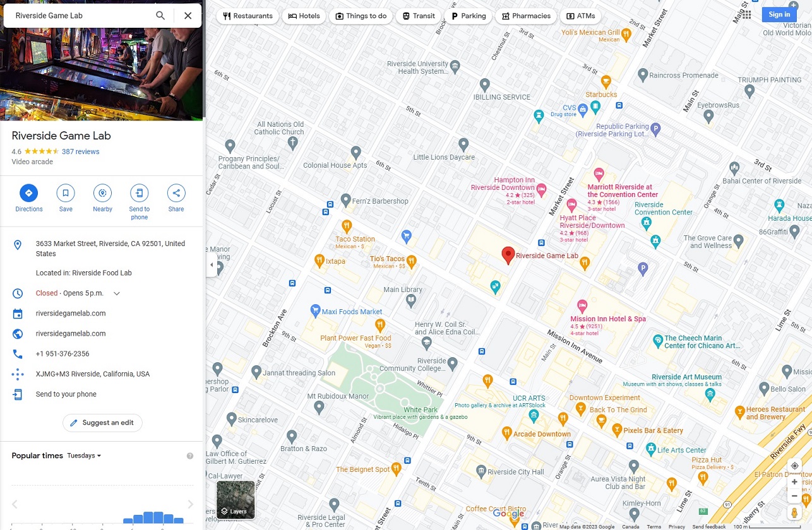Screen dimensions: 812x530
Task: Zoom in on the map
Action: [x=794, y=482]
